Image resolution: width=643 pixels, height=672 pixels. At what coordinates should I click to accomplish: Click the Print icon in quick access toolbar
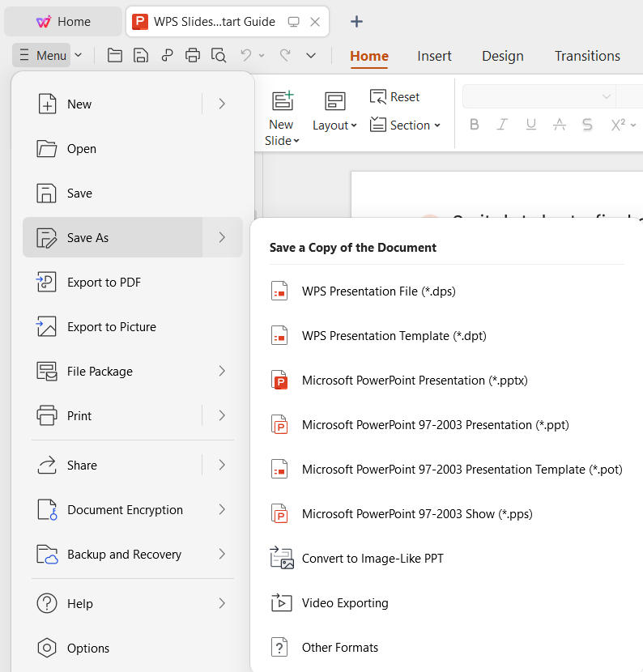(193, 56)
